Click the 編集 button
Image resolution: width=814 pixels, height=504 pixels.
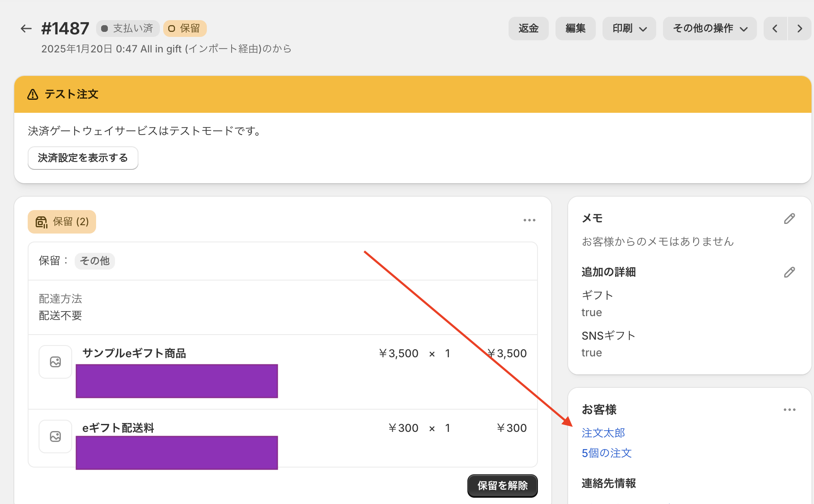pyautogui.click(x=575, y=29)
